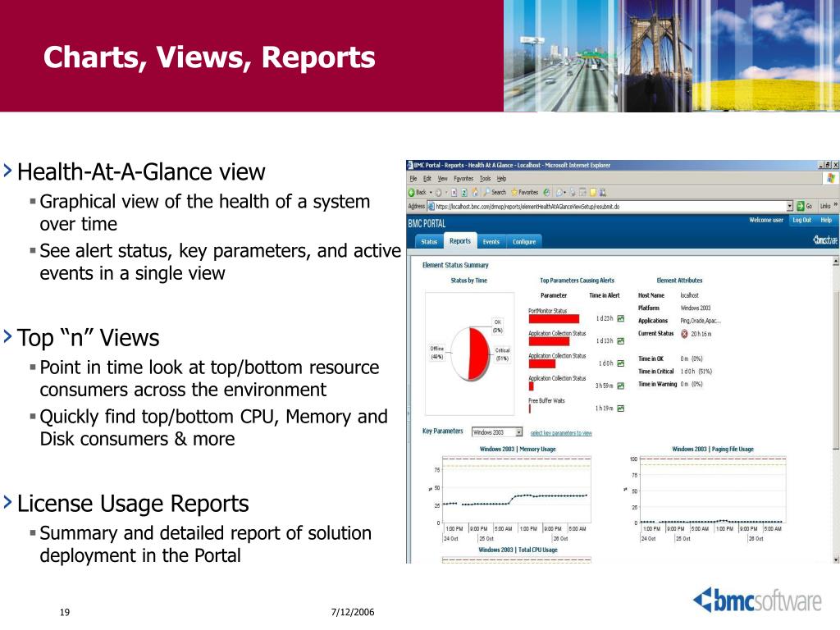Click the Forward arrow in the browser toolbar
This screenshot has width=840, height=630.
click(438, 192)
